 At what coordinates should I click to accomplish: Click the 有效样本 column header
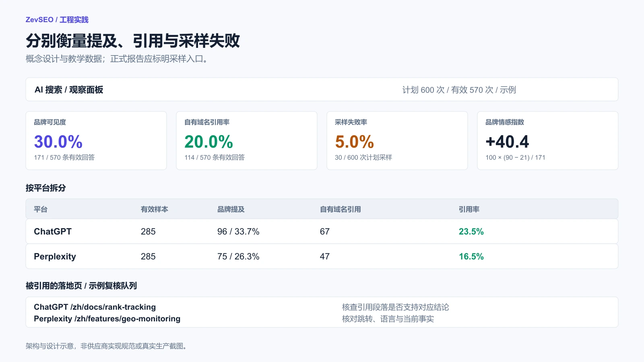pos(155,209)
